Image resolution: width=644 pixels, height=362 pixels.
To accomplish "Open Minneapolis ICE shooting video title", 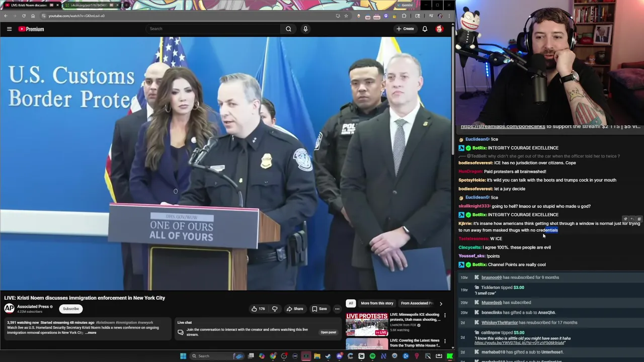I will tap(415, 317).
